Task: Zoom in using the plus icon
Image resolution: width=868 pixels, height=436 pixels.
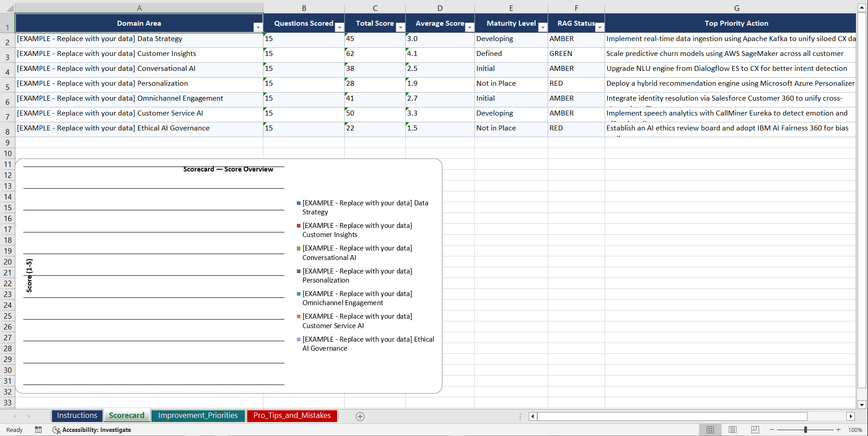Action: pyautogui.click(x=839, y=430)
